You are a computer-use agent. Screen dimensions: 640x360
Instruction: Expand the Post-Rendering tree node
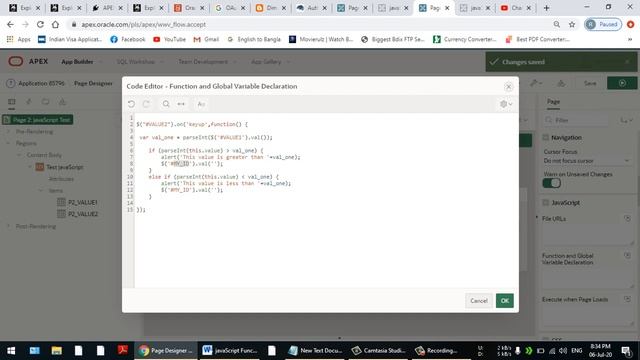click(9, 226)
